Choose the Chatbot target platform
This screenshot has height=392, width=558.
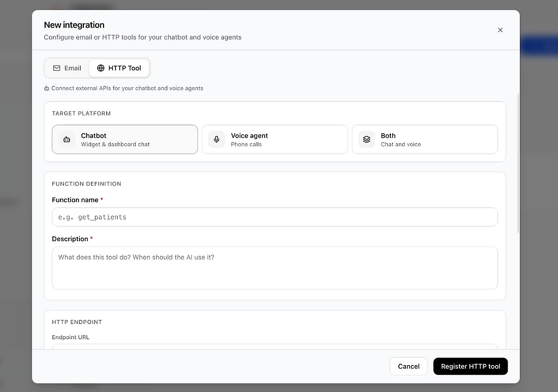tap(125, 139)
